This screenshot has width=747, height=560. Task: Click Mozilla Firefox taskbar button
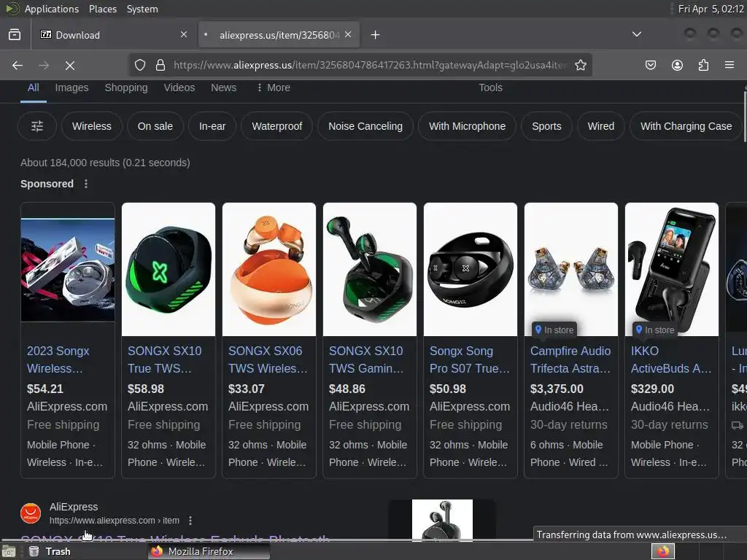(x=209, y=551)
